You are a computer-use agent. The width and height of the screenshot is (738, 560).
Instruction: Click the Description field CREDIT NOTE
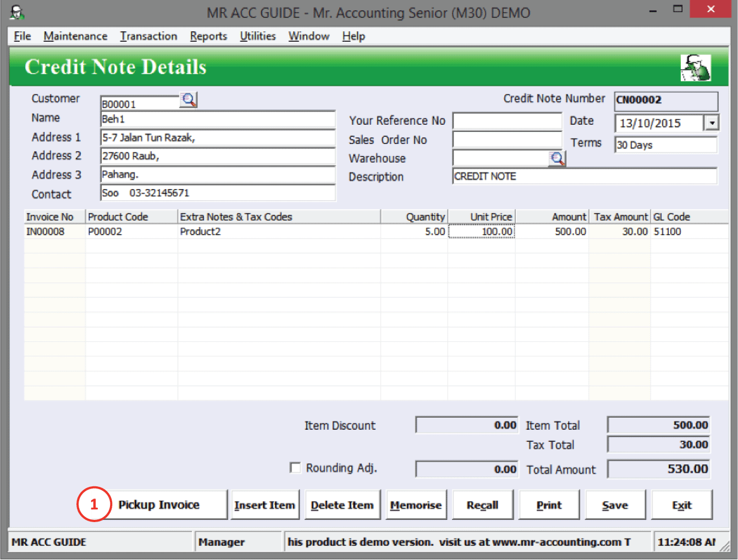[x=585, y=176]
